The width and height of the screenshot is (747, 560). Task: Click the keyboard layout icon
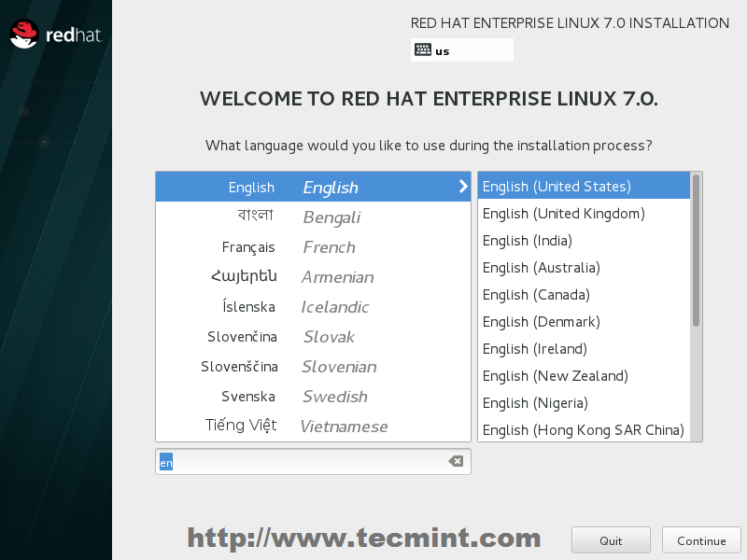pos(423,50)
